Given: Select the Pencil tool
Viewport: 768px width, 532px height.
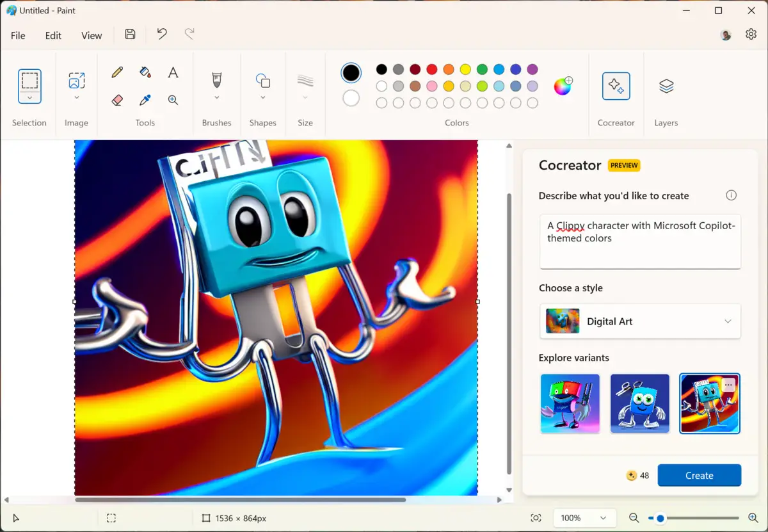Looking at the screenshot, I should 117,72.
